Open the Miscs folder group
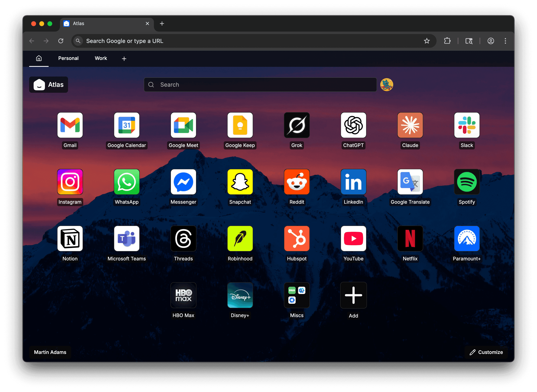The image size is (537, 392). pos(297,295)
